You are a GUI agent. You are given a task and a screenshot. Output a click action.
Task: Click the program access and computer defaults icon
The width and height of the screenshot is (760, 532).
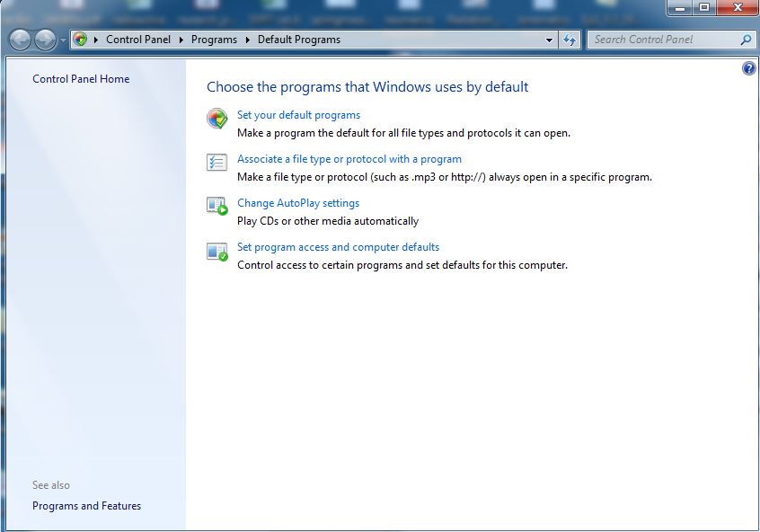tap(217, 252)
